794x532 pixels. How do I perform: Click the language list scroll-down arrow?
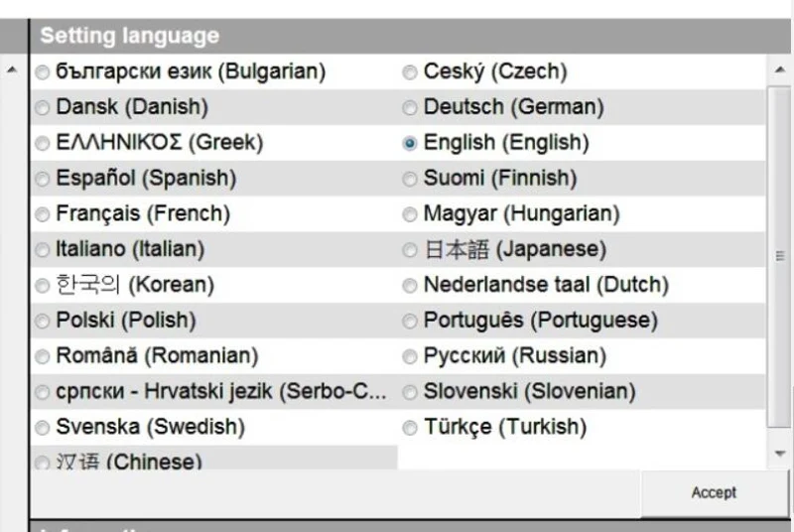tap(780, 454)
